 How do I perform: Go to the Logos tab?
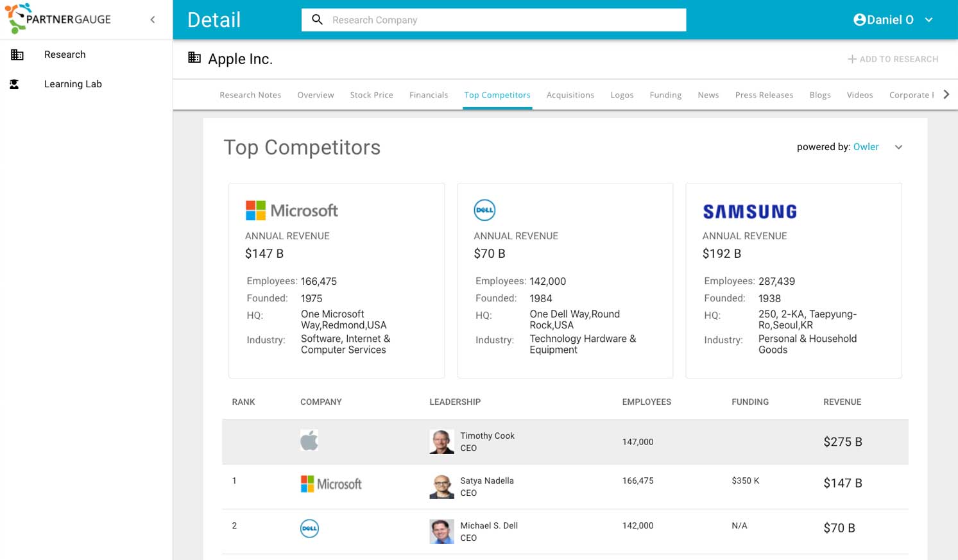(622, 95)
